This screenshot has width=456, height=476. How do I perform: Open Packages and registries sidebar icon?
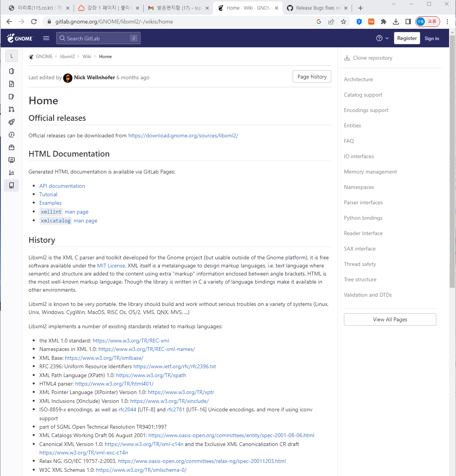point(12,147)
